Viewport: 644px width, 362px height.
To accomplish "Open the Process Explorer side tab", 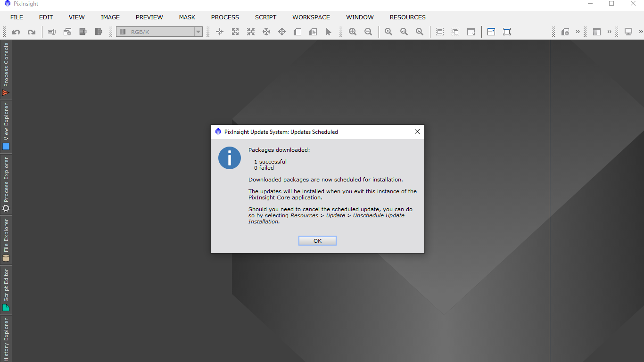I will point(6,184).
